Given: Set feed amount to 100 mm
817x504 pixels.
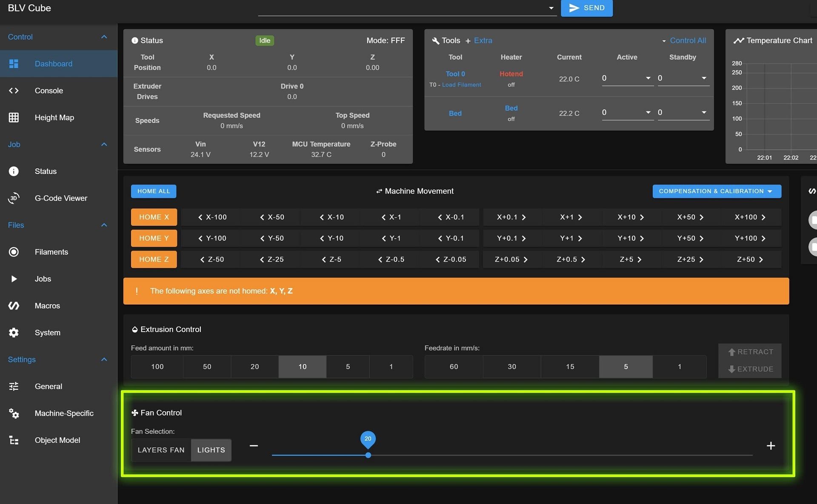Looking at the screenshot, I should pyautogui.click(x=157, y=367).
